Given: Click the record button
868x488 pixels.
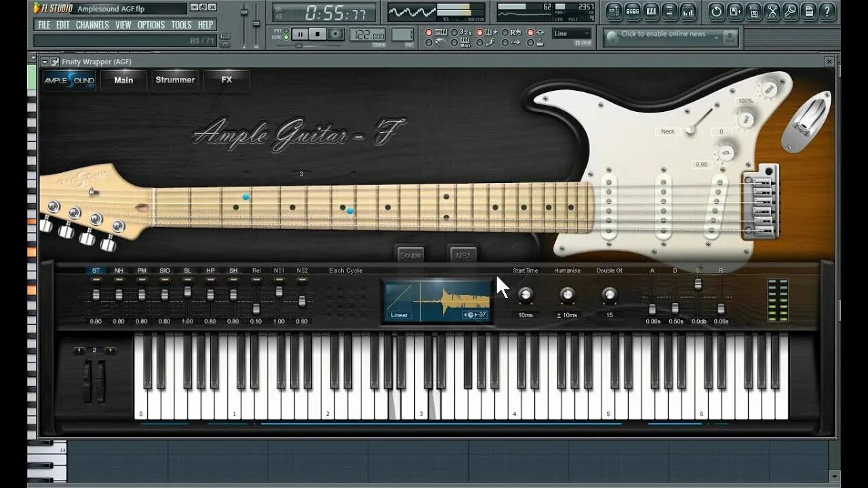Looking at the screenshot, I should pyautogui.click(x=336, y=33).
